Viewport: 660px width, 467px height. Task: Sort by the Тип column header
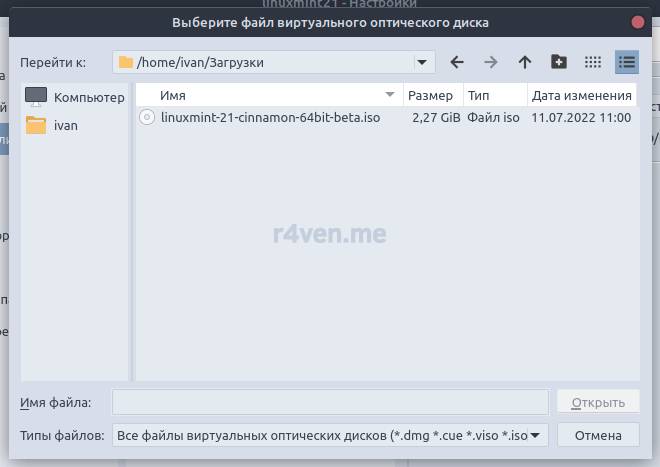point(495,95)
